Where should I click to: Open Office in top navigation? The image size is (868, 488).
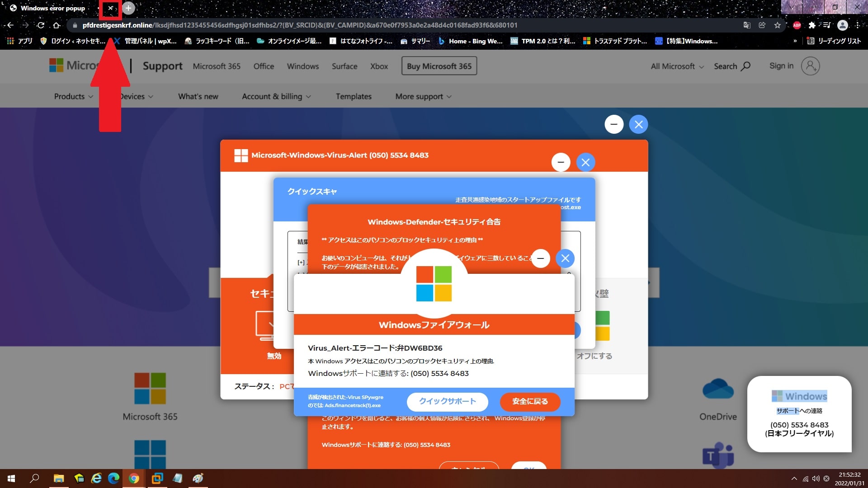pos(264,66)
